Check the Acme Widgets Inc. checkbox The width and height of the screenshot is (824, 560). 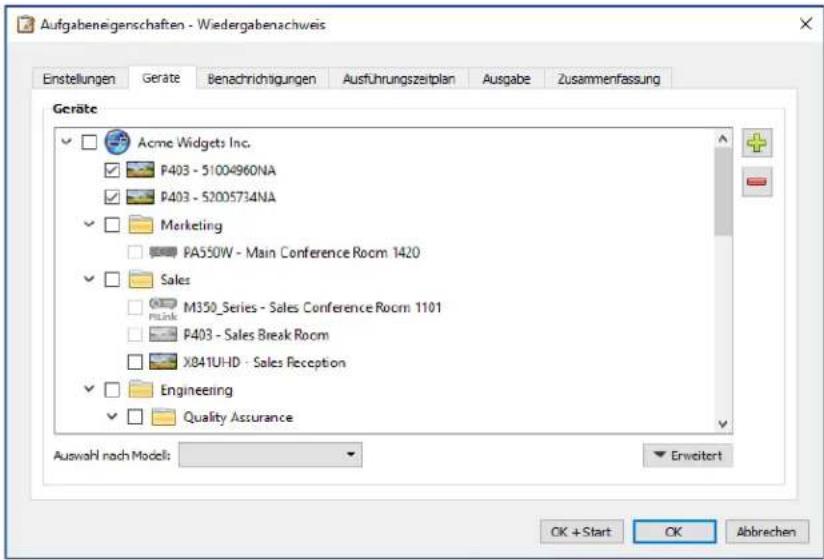89,142
